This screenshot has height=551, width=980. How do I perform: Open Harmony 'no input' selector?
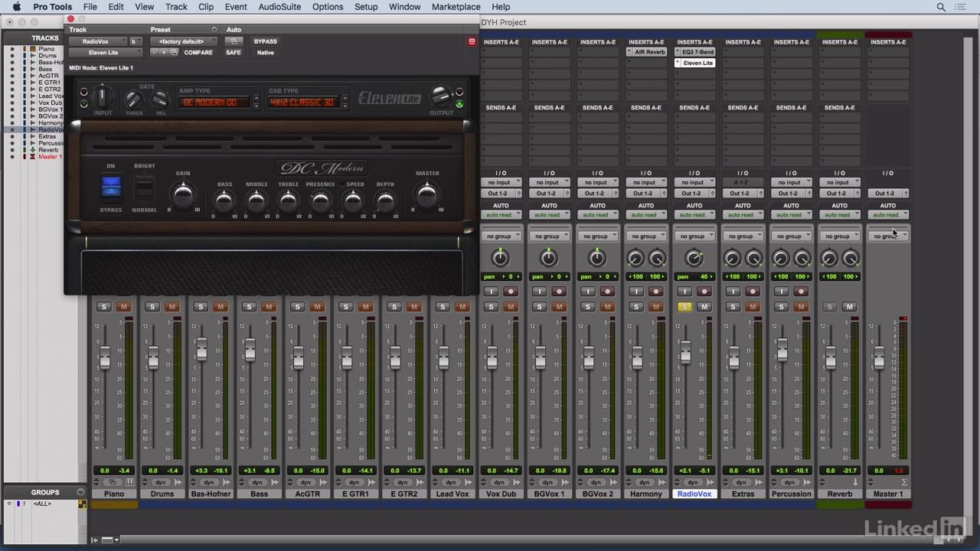[x=646, y=182]
